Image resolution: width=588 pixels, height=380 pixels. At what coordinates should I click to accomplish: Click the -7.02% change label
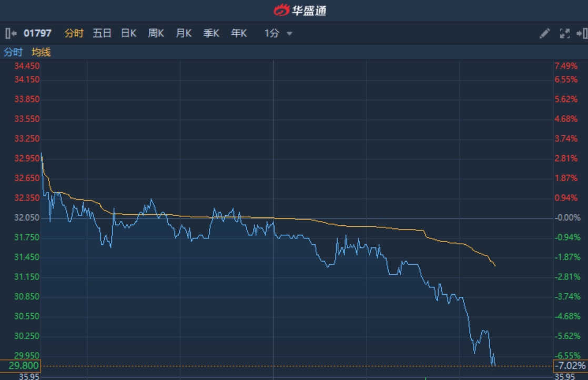(570, 366)
